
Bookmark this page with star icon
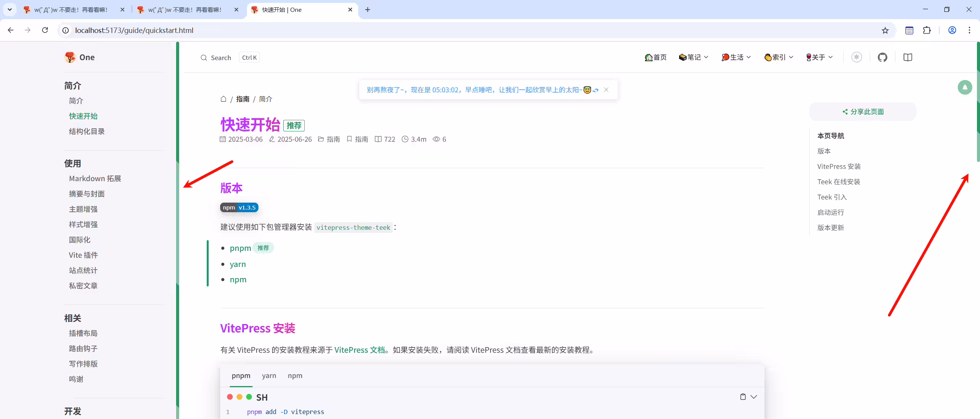(885, 30)
